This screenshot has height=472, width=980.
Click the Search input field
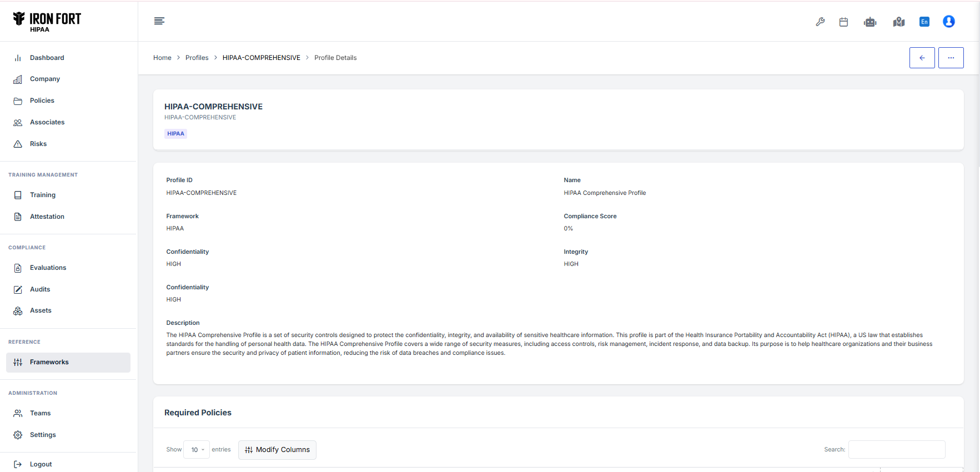coord(897,450)
